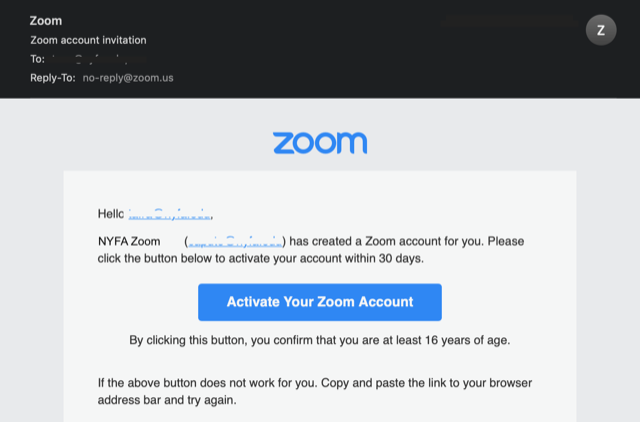640x422 pixels.
Task: Click the 'address bar and try again' line
Action: [167, 400]
